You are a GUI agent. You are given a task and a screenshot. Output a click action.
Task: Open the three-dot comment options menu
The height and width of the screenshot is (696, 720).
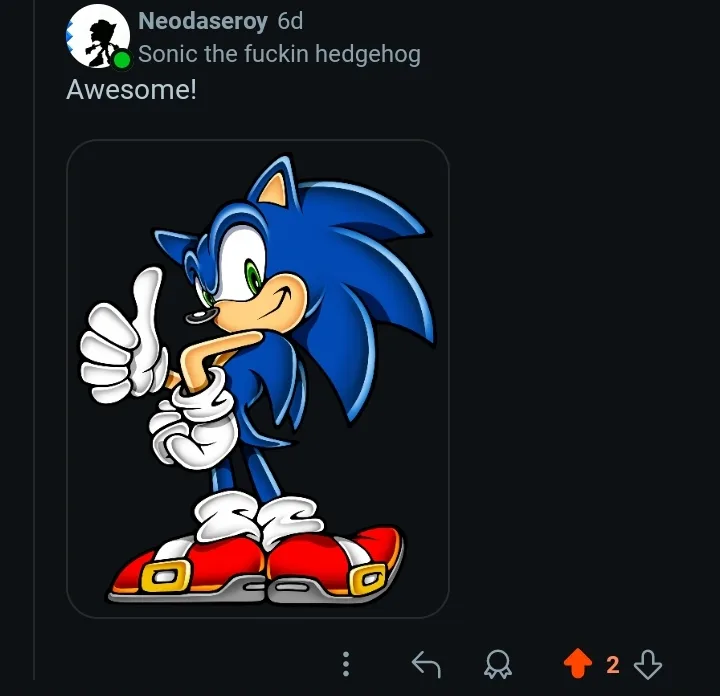click(346, 664)
